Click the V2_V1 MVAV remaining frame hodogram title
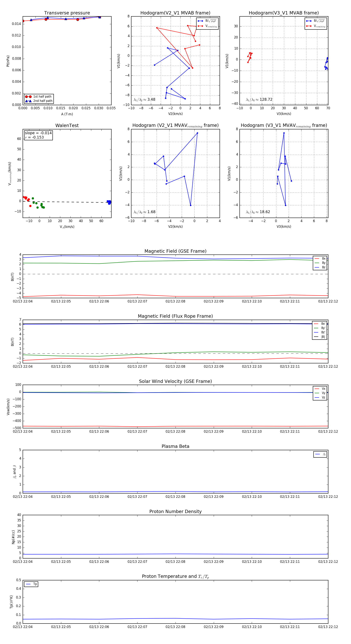Viewport: 351px width, 644px height. (x=175, y=125)
